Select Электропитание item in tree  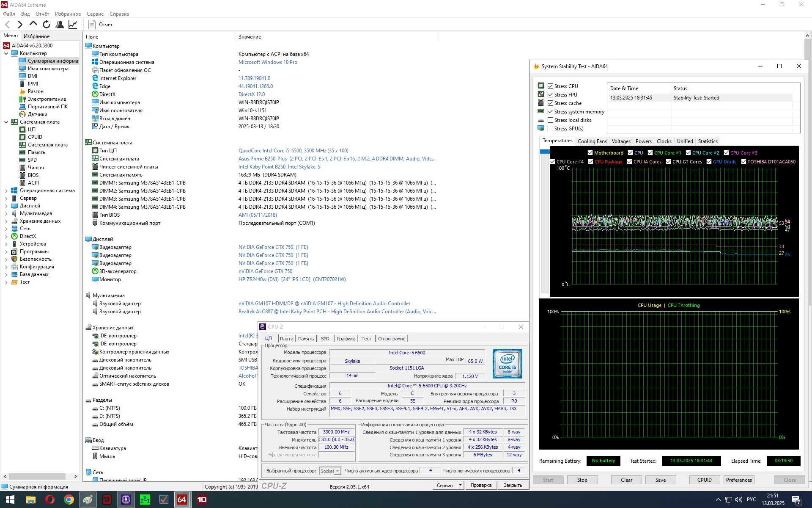47,99
